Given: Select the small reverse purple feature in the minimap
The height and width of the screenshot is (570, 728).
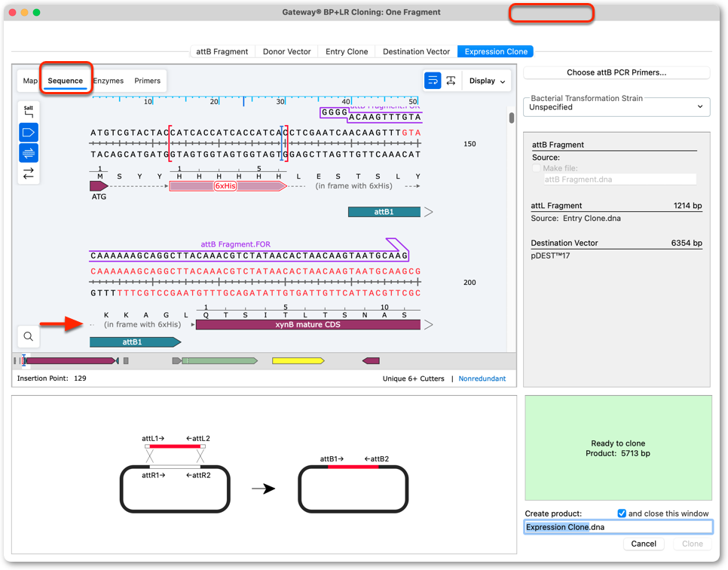Looking at the screenshot, I should (x=371, y=361).
